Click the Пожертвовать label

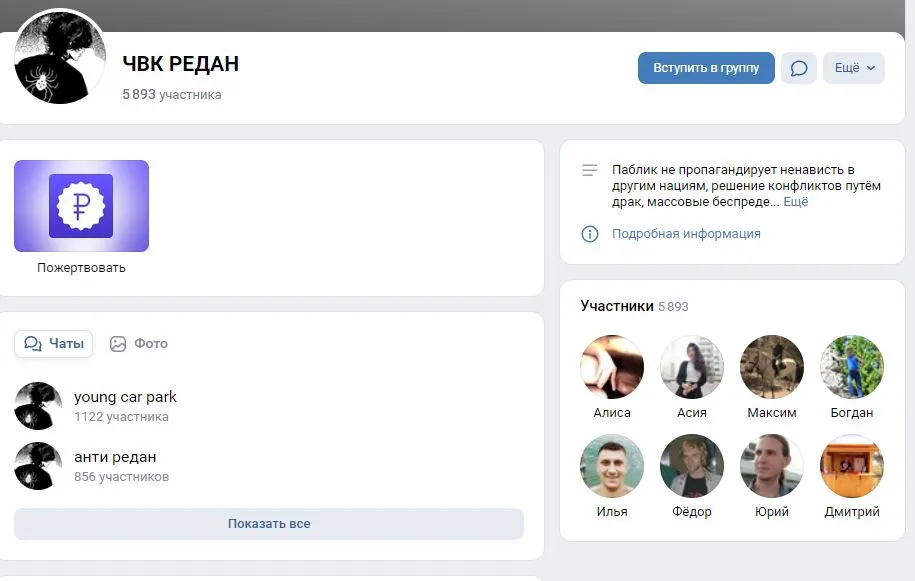tap(81, 268)
